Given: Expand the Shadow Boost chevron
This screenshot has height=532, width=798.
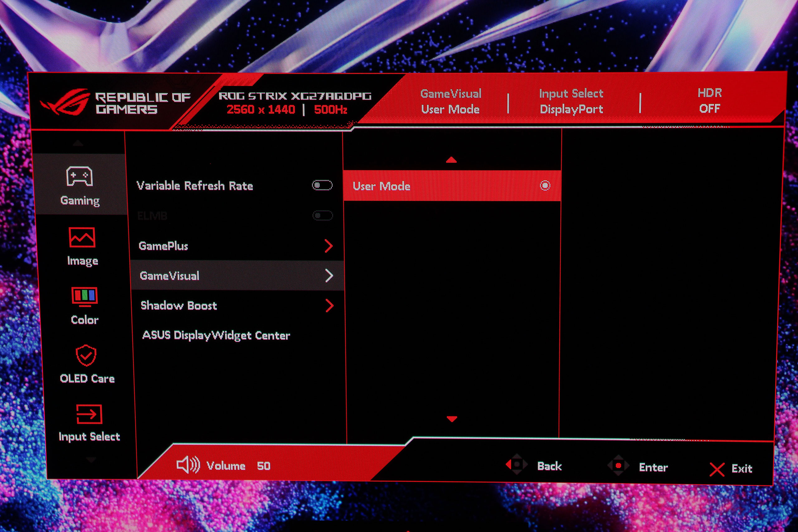Looking at the screenshot, I should point(329,306).
